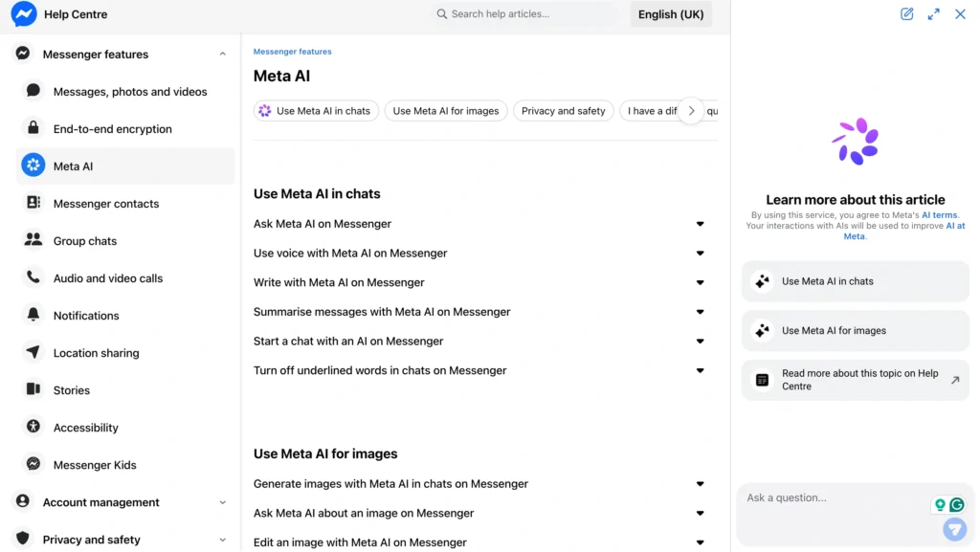Click the Messenger contacts book icon
The height and width of the screenshot is (552, 980).
click(x=33, y=203)
